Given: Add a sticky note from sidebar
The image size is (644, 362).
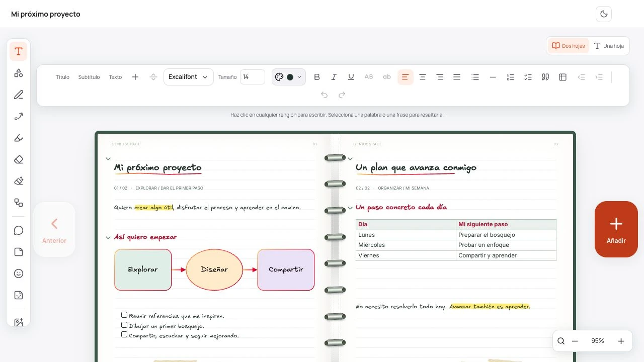Looking at the screenshot, I should coord(19,252).
